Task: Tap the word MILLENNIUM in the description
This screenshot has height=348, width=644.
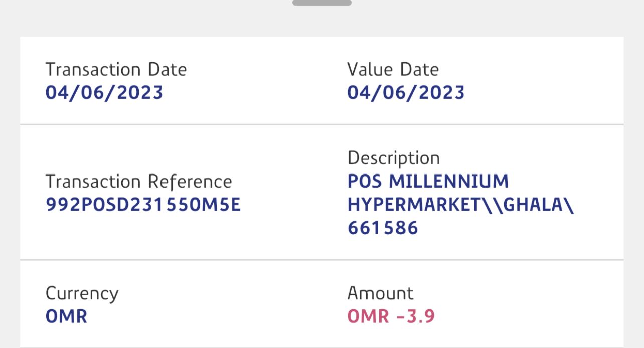Action: coord(449,181)
